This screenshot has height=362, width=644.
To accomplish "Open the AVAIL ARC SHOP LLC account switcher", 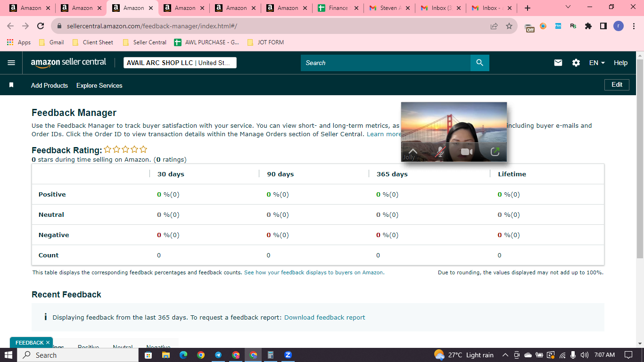I will [x=180, y=63].
